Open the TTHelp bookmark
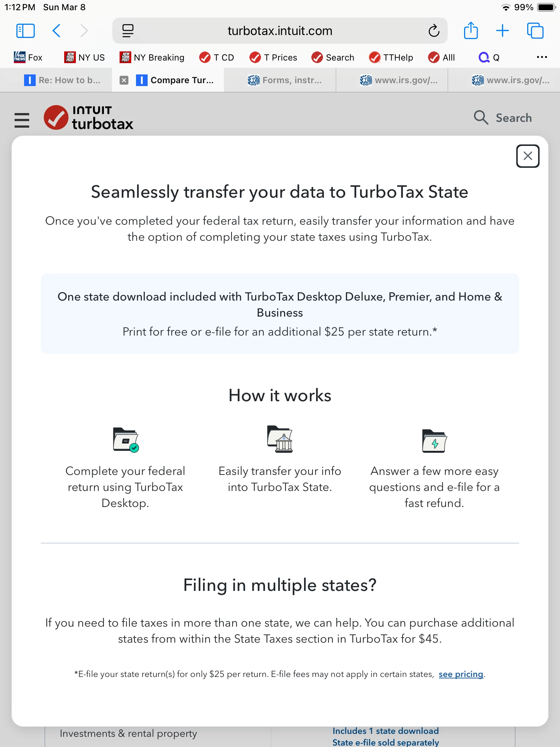Image resolution: width=560 pixels, height=747 pixels. [x=391, y=57]
